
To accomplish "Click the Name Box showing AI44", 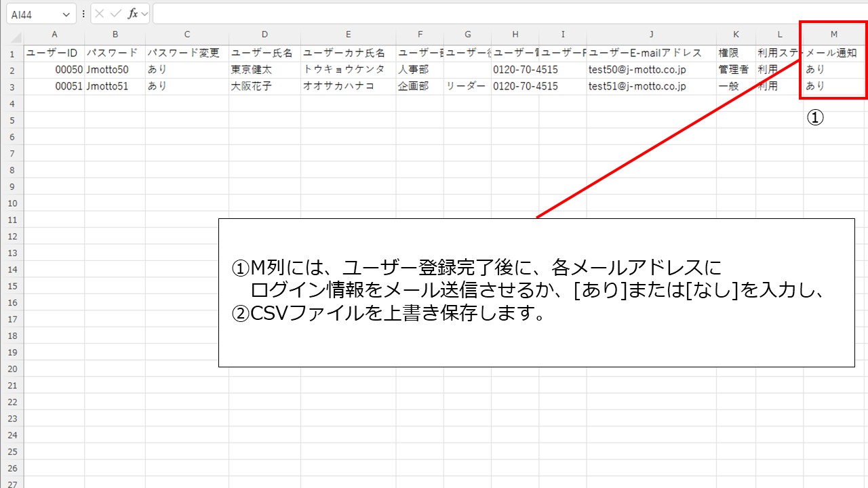I will point(41,14).
